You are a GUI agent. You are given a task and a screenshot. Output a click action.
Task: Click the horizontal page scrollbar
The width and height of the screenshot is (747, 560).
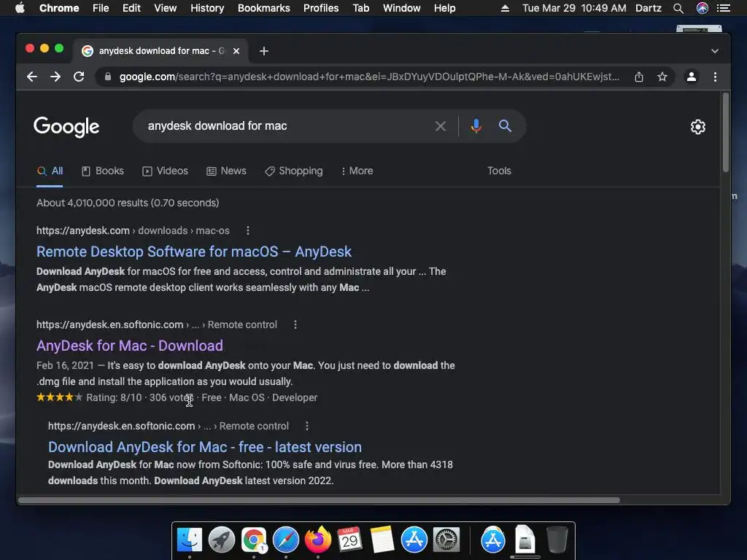click(x=320, y=500)
